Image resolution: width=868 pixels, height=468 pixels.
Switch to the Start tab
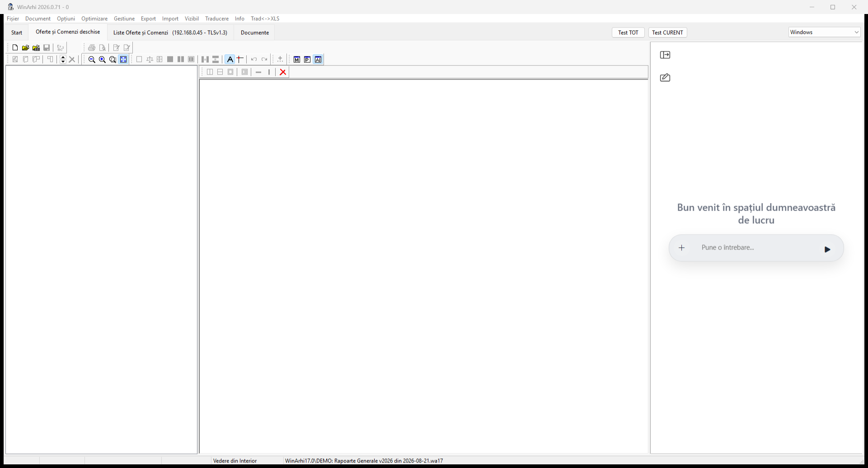17,33
